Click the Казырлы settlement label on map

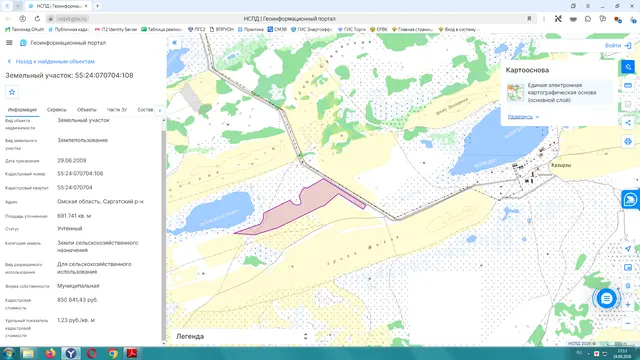tap(561, 165)
